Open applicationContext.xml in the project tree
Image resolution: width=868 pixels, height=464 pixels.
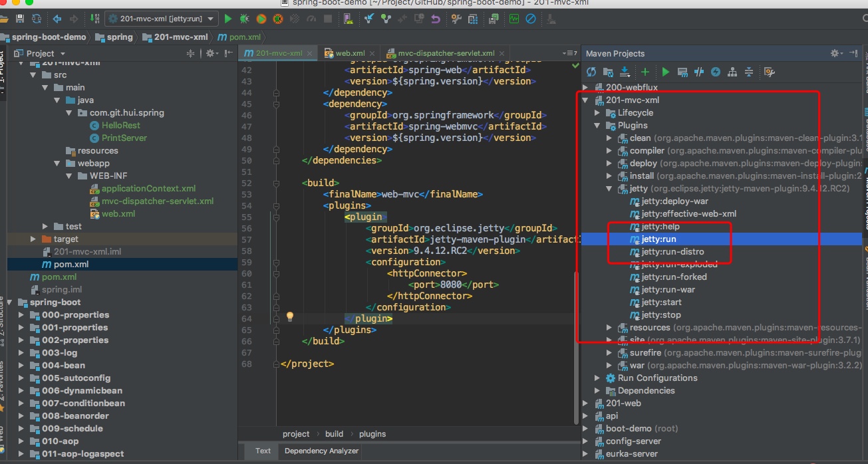coord(148,189)
